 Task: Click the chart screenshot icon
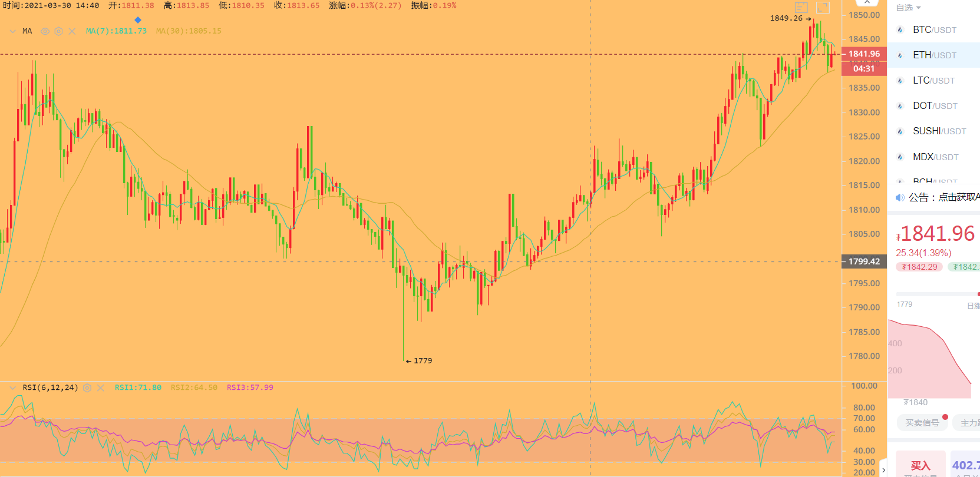click(x=801, y=8)
